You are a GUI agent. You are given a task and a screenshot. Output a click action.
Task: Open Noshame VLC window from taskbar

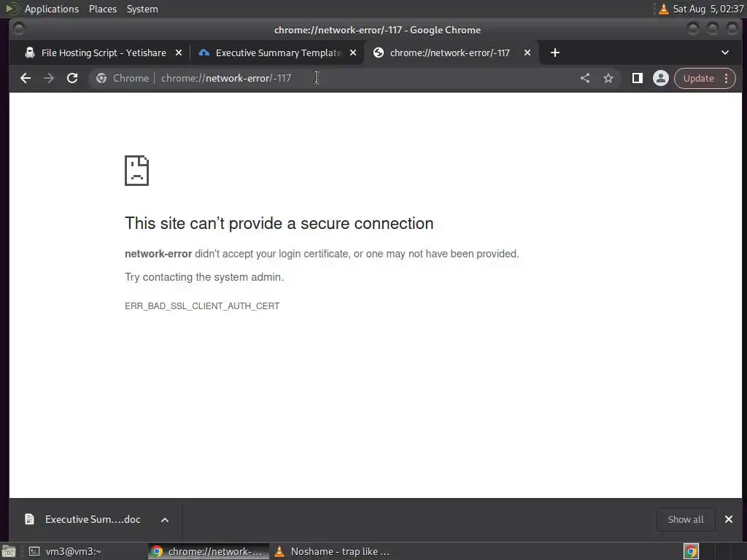333,551
